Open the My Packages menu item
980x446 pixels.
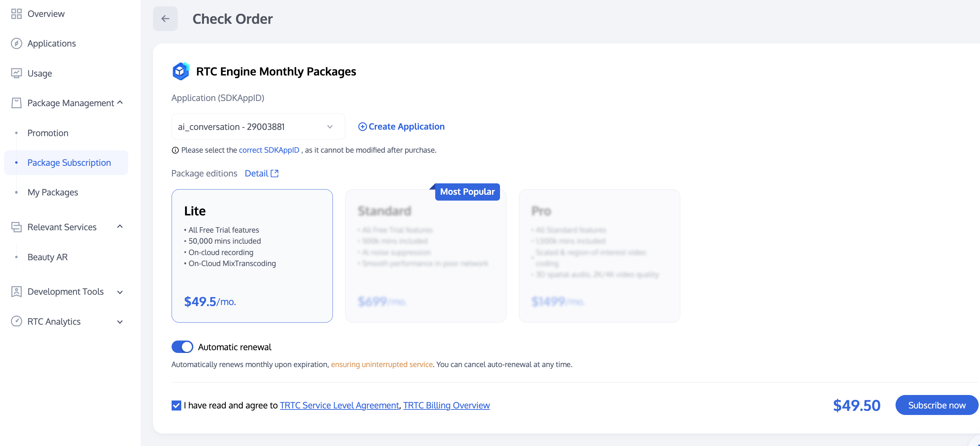coord(52,192)
